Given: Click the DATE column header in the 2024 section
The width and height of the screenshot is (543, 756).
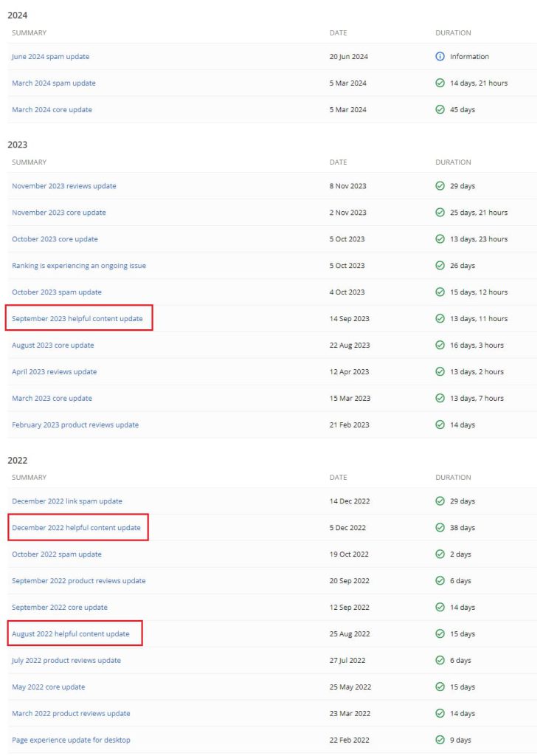Looking at the screenshot, I should [x=339, y=32].
